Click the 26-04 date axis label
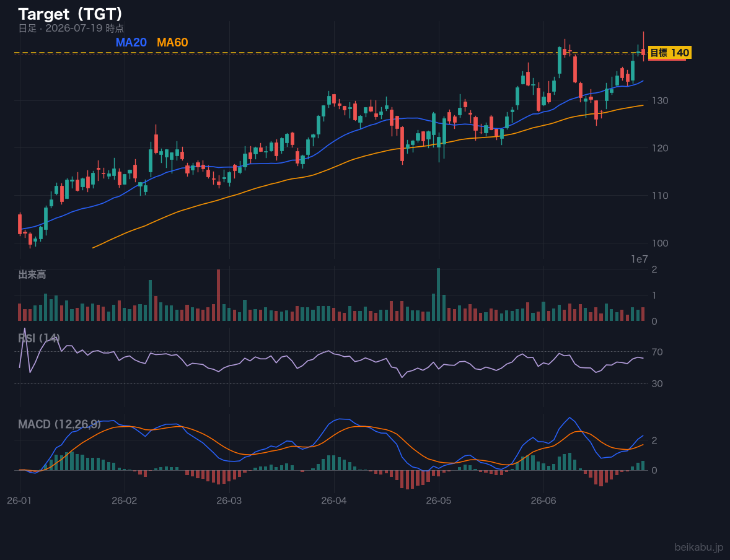Screen dimensions: 730x560 pyautogui.click(x=334, y=501)
